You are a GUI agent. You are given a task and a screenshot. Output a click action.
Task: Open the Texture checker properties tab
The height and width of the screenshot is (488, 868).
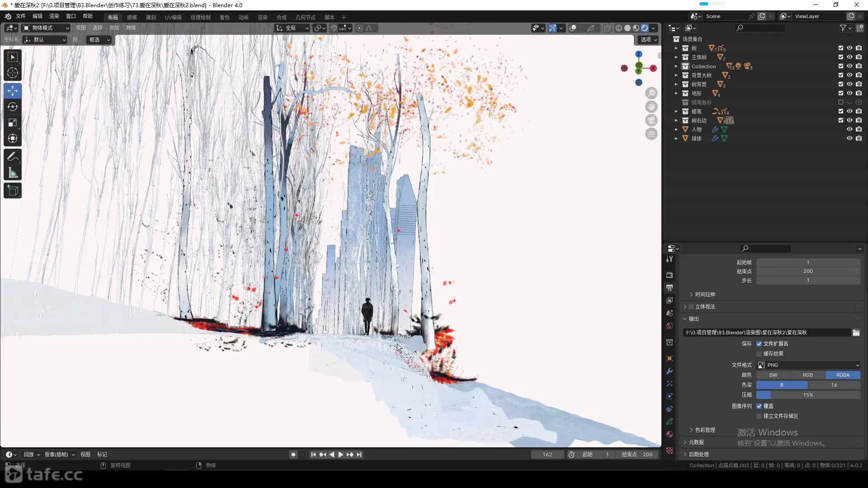tap(670, 450)
